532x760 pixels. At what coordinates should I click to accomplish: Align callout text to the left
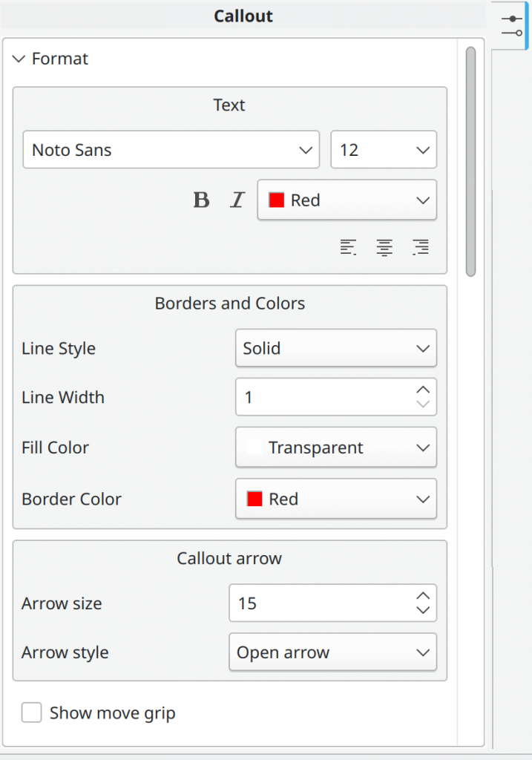point(348,247)
